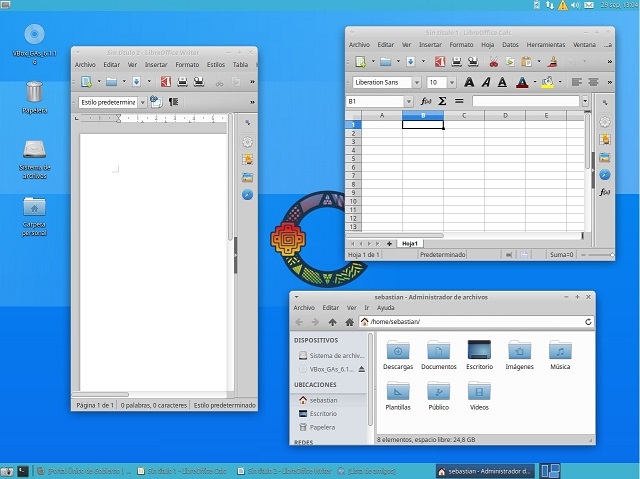Toggle bold formatting in Calc
The height and width of the screenshot is (479, 640).
[467, 82]
